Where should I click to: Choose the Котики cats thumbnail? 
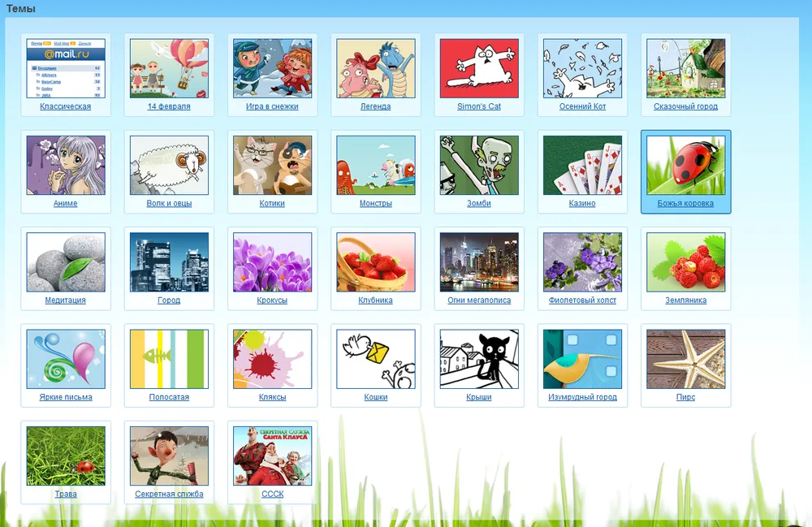click(272, 165)
